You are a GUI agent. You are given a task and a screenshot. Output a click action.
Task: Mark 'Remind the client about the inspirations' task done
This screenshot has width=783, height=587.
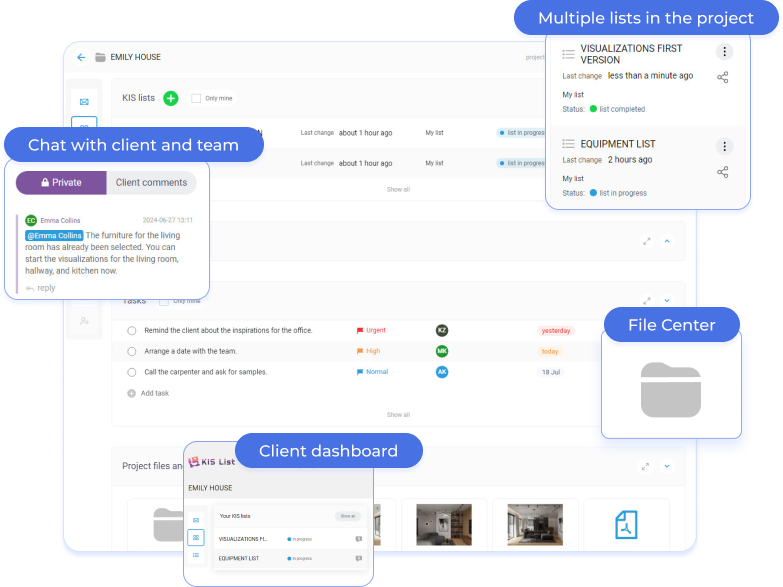tap(132, 330)
